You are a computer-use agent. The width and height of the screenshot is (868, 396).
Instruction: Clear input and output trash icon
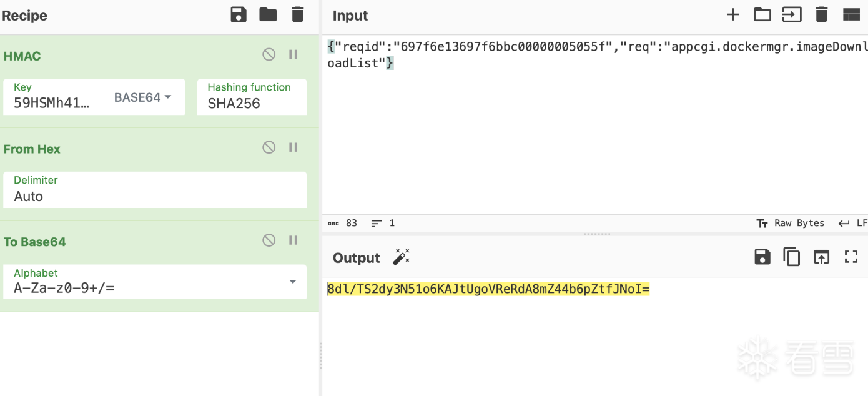[x=822, y=15]
